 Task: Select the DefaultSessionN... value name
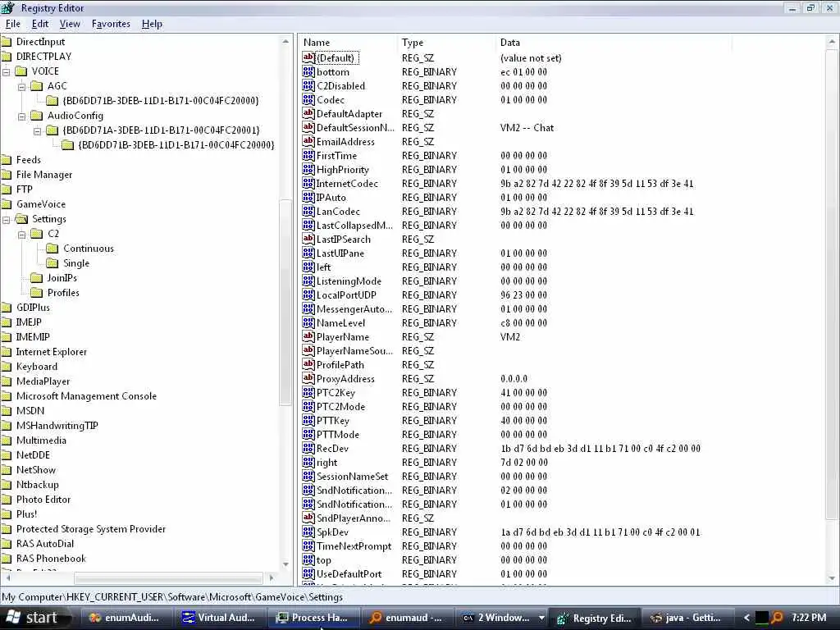coord(355,127)
